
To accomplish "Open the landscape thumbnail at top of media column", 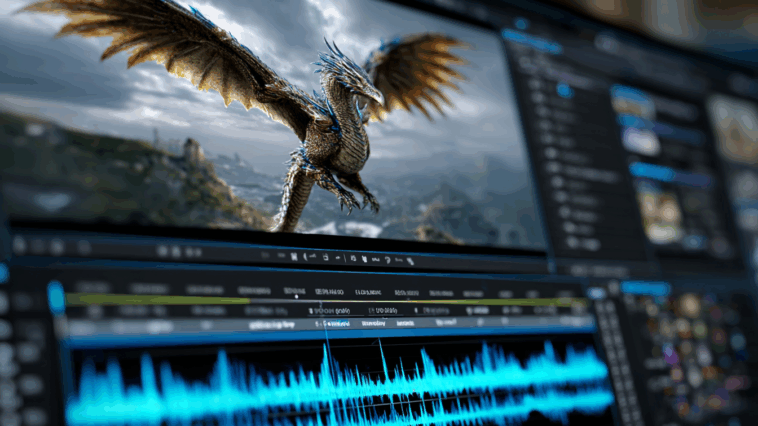I will pyautogui.click(x=632, y=101).
